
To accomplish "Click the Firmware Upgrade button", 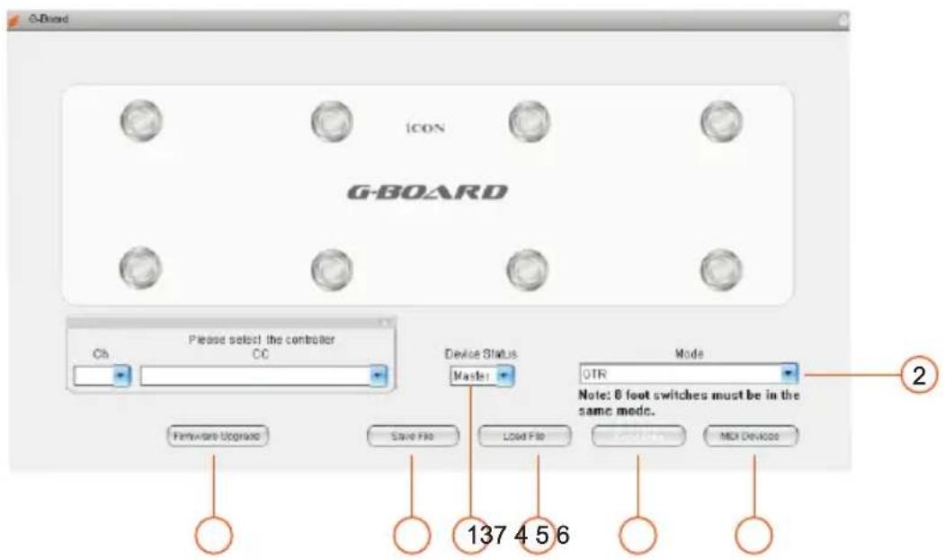I will click(x=217, y=436).
